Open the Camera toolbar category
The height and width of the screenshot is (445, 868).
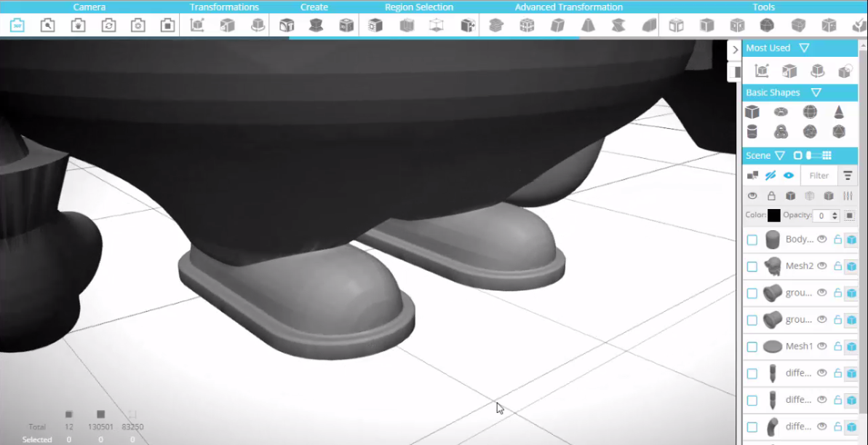[x=89, y=7]
